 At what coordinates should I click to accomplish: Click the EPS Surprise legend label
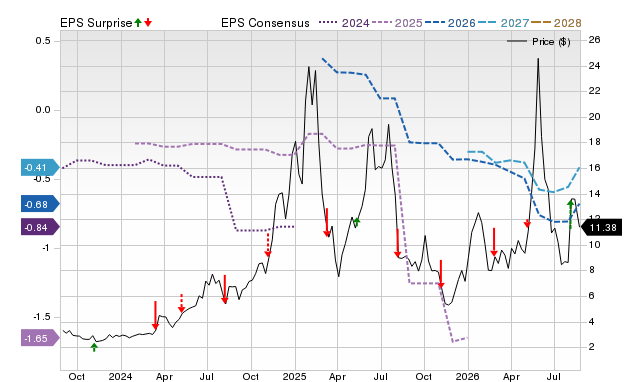click(96, 23)
